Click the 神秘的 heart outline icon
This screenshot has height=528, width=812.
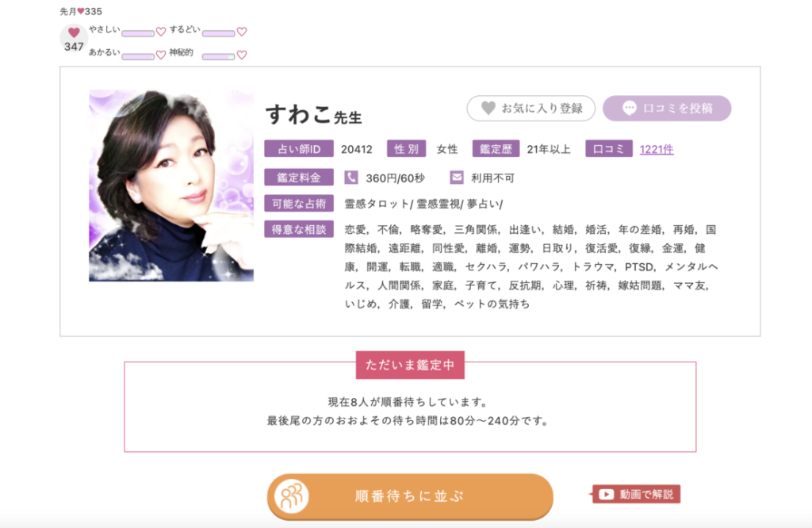pyautogui.click(x=242, y=55)
